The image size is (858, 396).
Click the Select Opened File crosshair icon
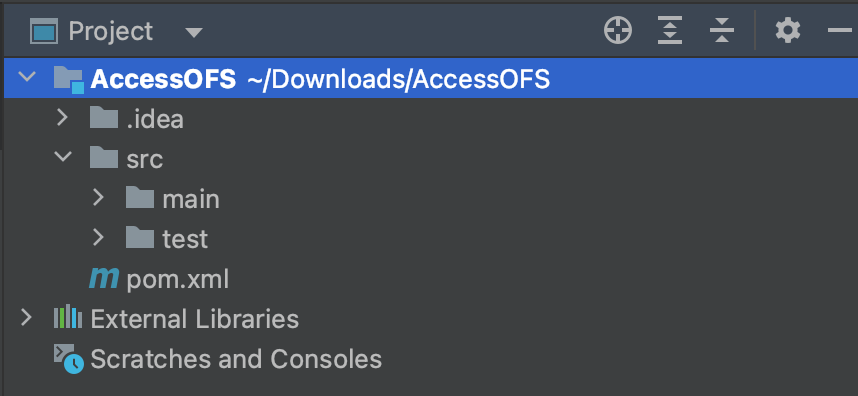[x=618, y=31]
